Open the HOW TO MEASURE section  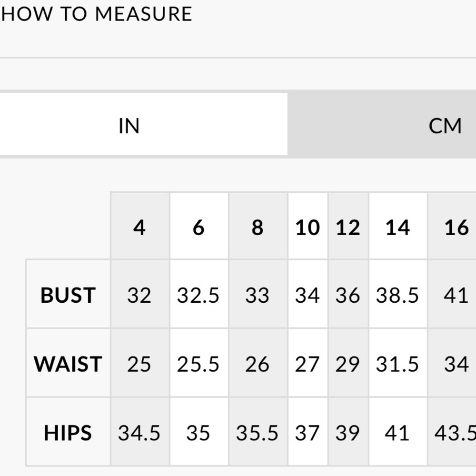pyautogui.click(x=97, y=14)
